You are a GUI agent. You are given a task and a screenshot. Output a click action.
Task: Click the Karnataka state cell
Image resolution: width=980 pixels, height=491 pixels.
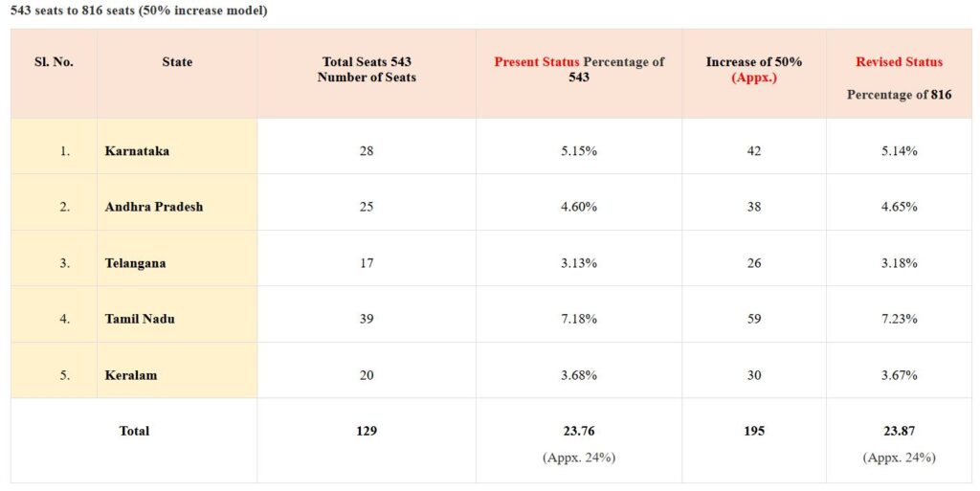(x=137, y=151)
